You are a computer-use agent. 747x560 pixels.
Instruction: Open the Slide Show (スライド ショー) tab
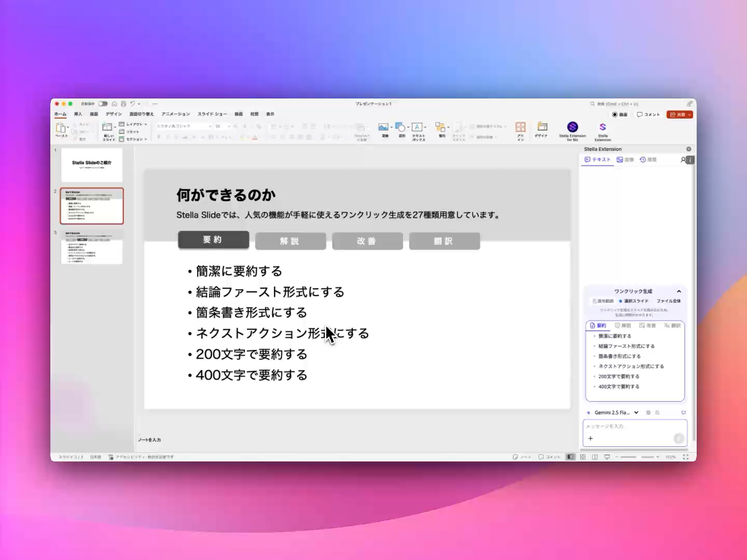212,114
